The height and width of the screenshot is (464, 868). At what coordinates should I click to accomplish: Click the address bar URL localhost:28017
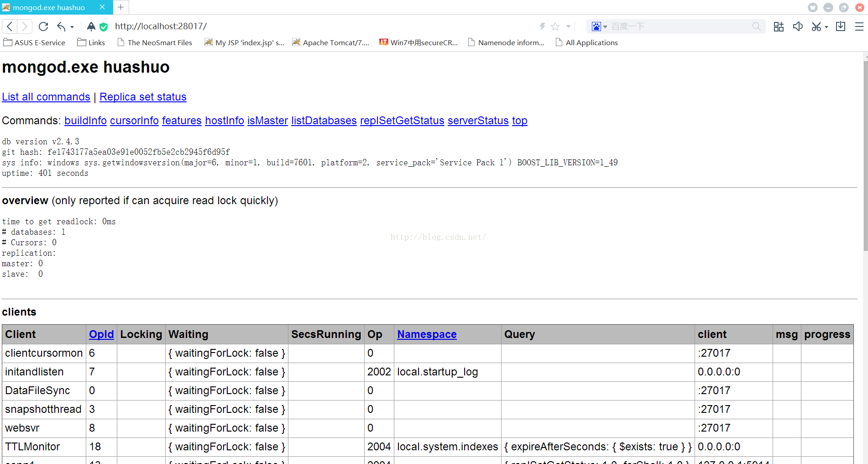(x=161, y=26)
